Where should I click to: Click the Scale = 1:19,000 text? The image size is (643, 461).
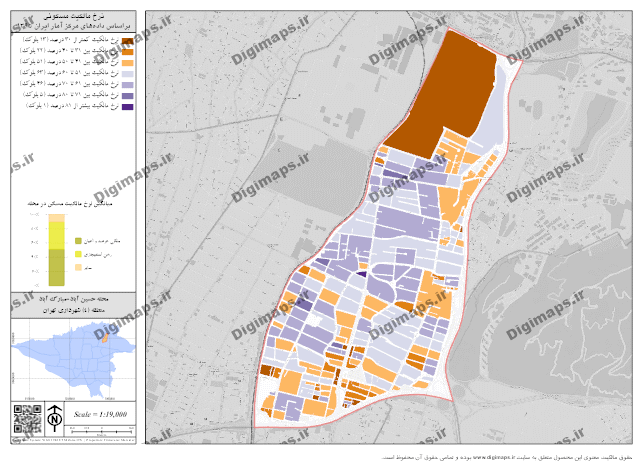pos(100,413)
